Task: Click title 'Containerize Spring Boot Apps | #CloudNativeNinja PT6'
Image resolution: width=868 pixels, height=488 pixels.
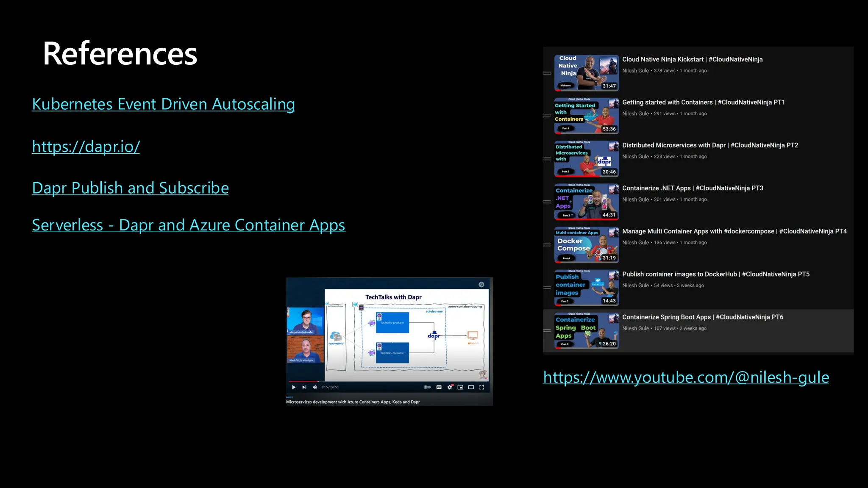Action: coord(703,317)
